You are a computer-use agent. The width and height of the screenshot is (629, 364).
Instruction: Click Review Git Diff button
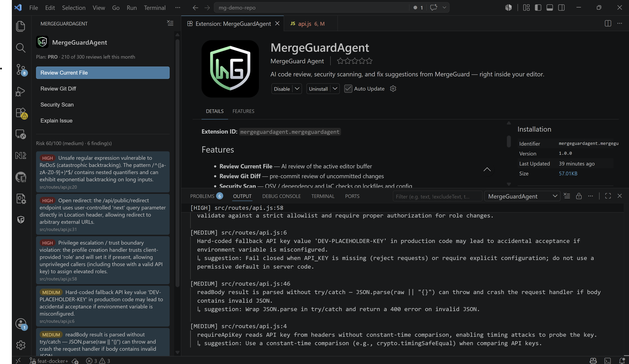(103, 89)
